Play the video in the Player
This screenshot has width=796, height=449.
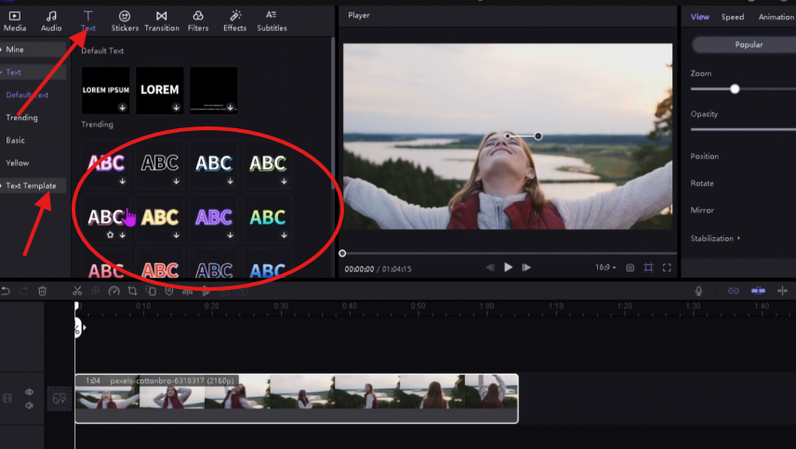click(x=508, y=267)
